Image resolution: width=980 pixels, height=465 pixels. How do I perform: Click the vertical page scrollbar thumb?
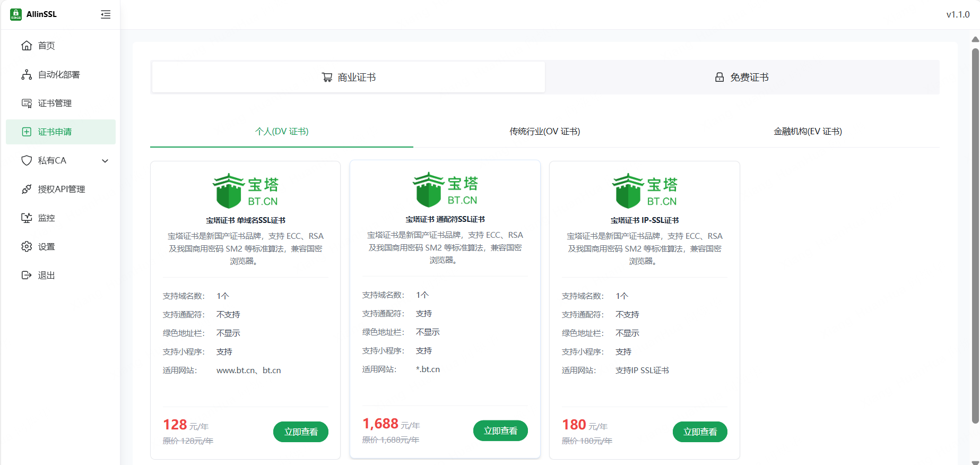(975, 236)
